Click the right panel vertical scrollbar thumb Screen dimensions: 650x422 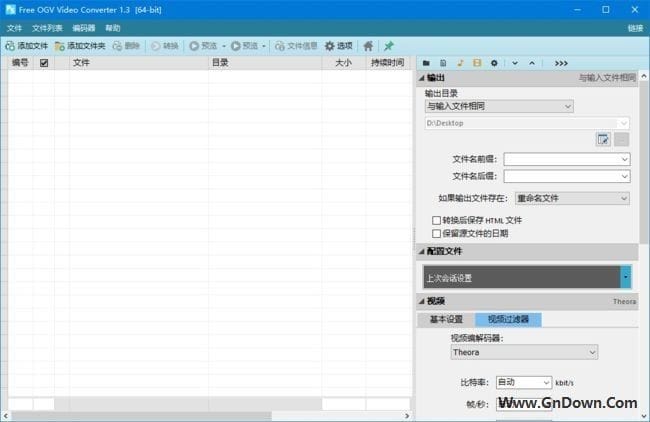[644, 162]
